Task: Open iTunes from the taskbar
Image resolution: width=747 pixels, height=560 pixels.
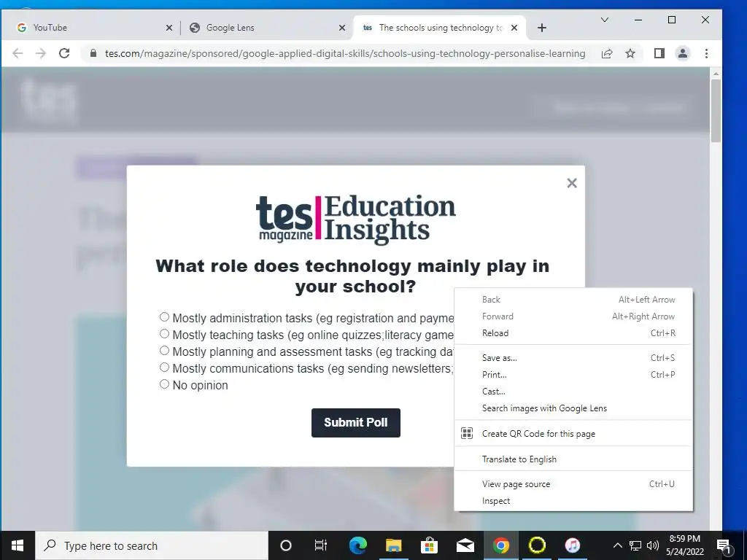Action: point(573,545)
